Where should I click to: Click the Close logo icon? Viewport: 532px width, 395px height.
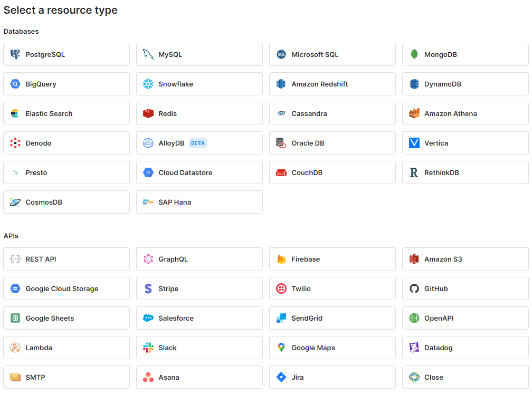pos(414,377)
